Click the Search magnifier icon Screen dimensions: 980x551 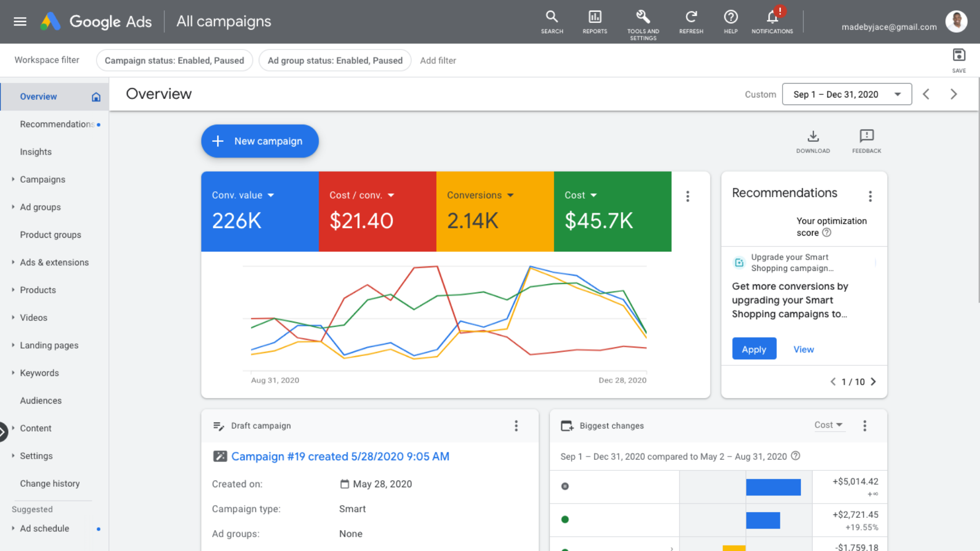pyautogui.click(x=552, y=17)
